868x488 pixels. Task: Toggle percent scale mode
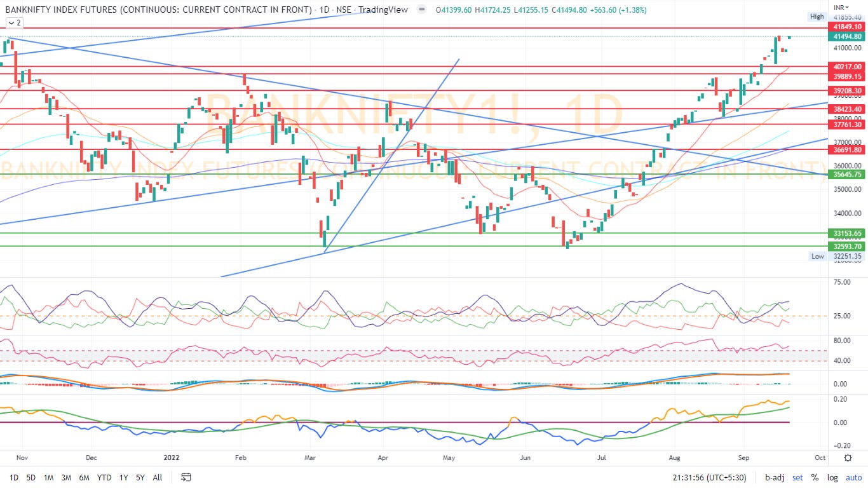click(x=815, y=477)
